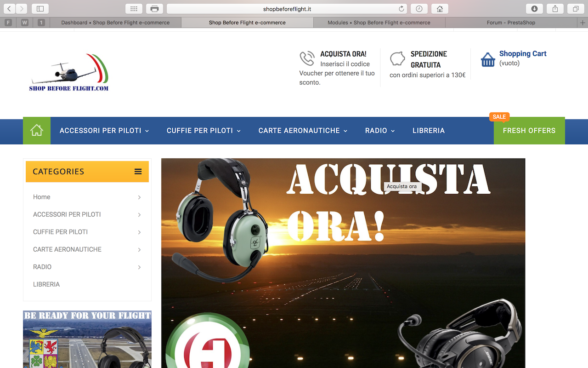This screenshot has width=588, height=368.
Task: Expand the RADIO sidebar chevron
Action: click(139, 267)
